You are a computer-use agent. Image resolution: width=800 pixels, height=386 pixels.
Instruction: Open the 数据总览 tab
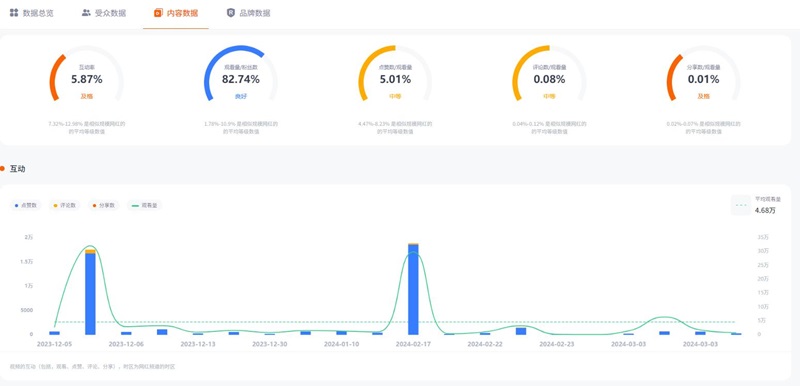(32, 13)
